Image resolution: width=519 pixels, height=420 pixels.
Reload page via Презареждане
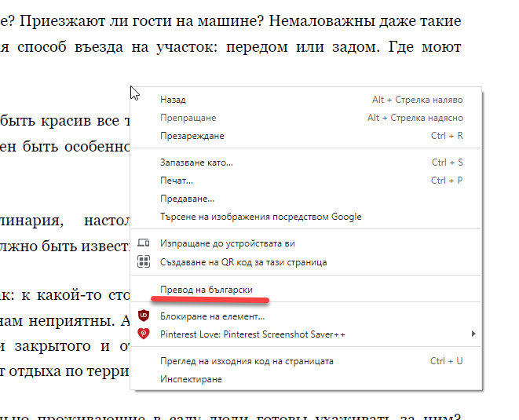pos(306,136)
